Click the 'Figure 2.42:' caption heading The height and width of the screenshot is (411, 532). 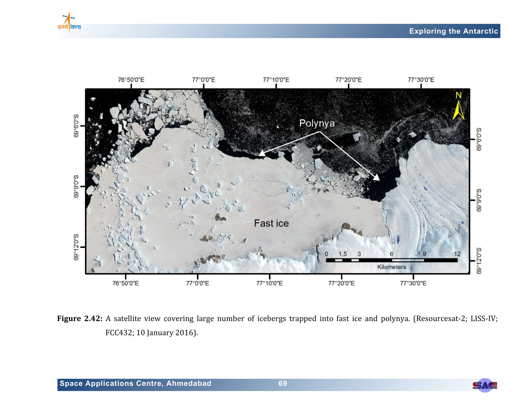[80, 318]
